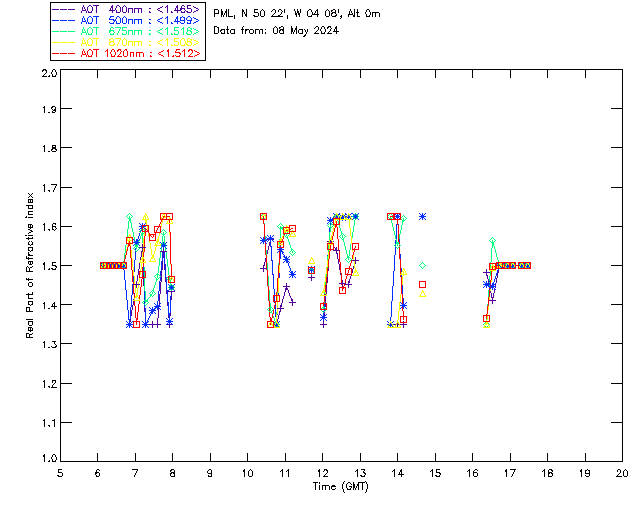Click the blue dashed line sample in legend
Viewport: 640px width, 512px height.
coord(64,20)
